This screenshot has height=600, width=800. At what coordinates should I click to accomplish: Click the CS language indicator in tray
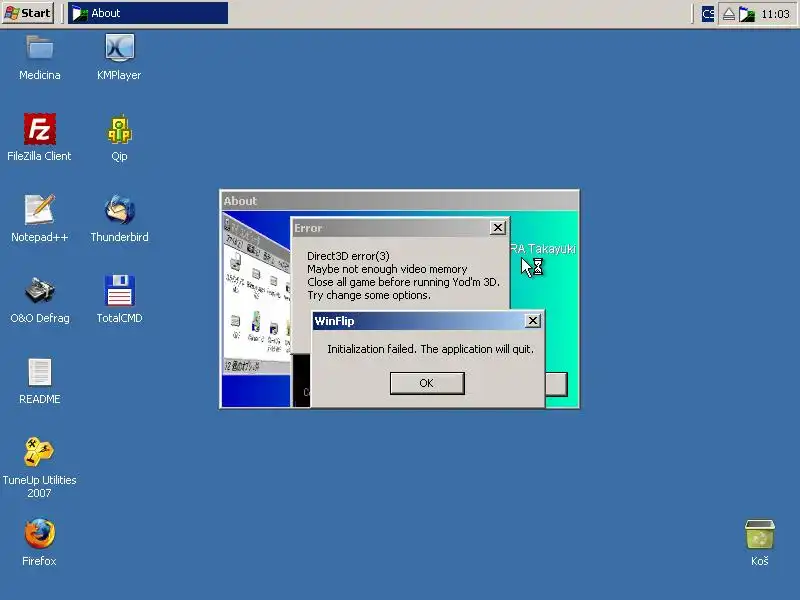coord(708,14)
